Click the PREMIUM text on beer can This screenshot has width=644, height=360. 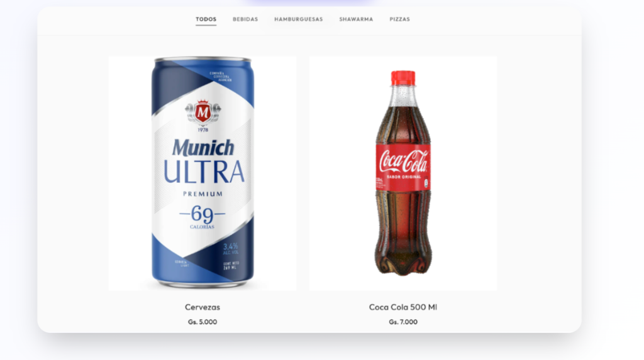tap(203, 194)
